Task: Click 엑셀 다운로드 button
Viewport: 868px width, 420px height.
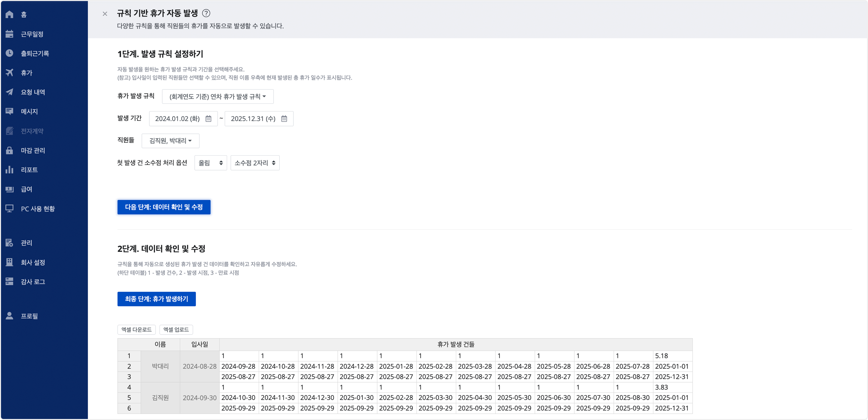Action: pos(137,330)
